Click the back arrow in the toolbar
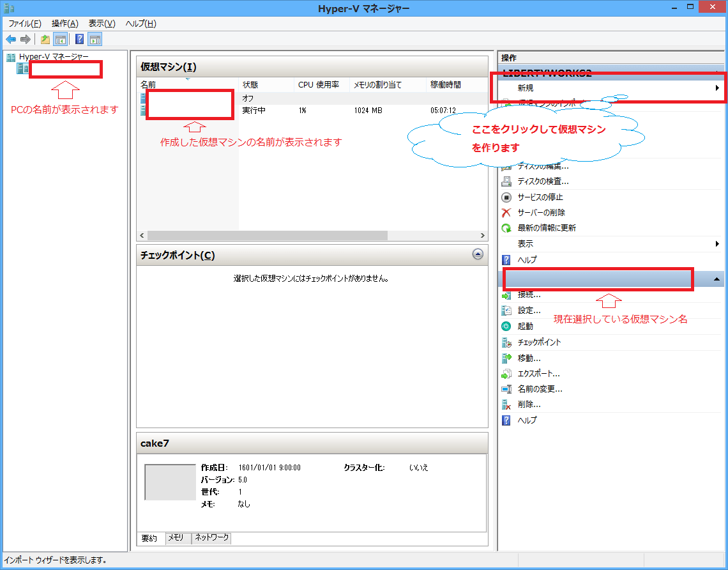Screen dimensions: 728x570 pos(11,40)
